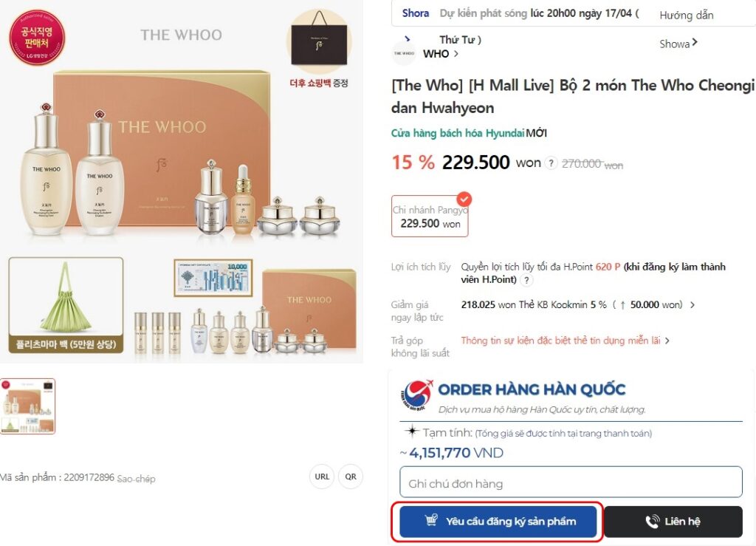
Task: Click the URL share icon button
Action: coord(322,477)
